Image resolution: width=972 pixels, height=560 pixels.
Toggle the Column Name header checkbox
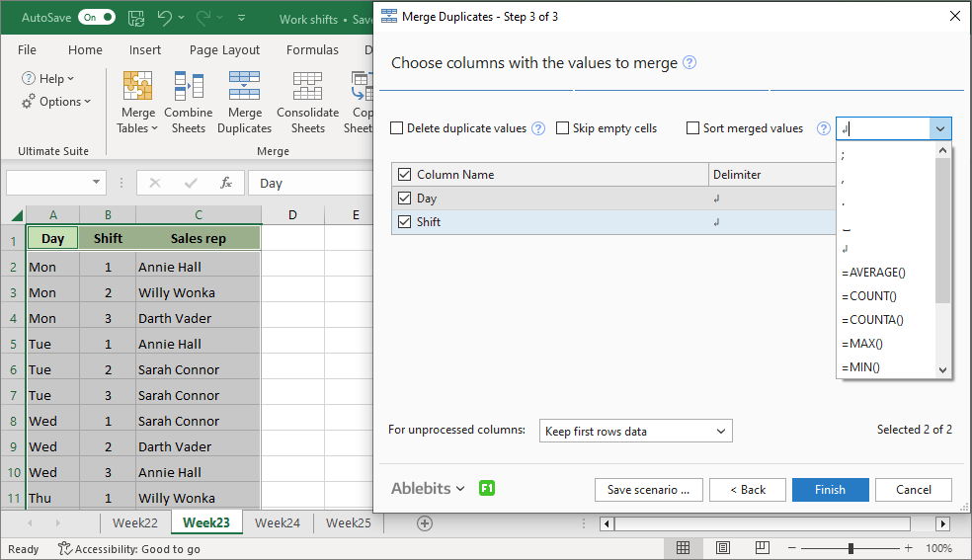(404, 175)
